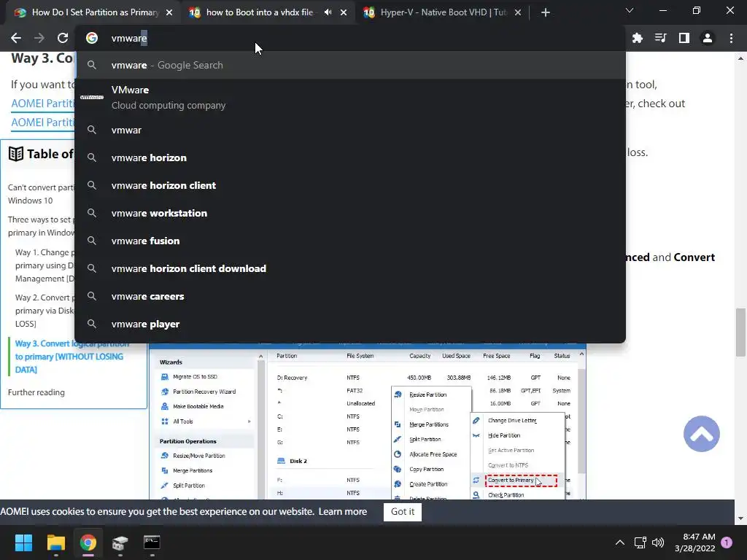The image size is (747, 560).
Task: Open the Extensions puzzle icon
Action: 638,38
